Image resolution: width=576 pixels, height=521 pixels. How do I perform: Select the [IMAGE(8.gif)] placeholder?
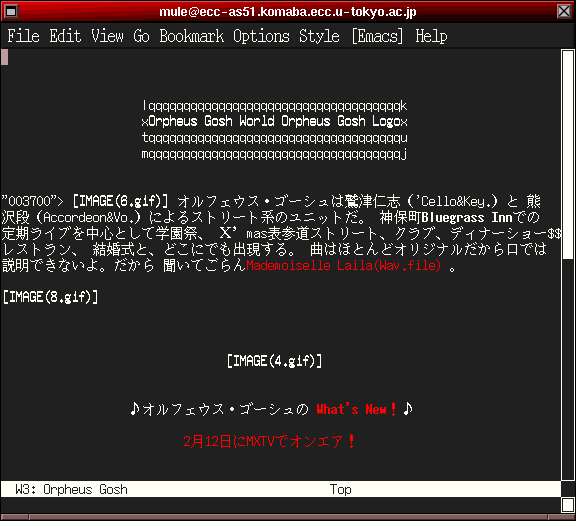50,297
